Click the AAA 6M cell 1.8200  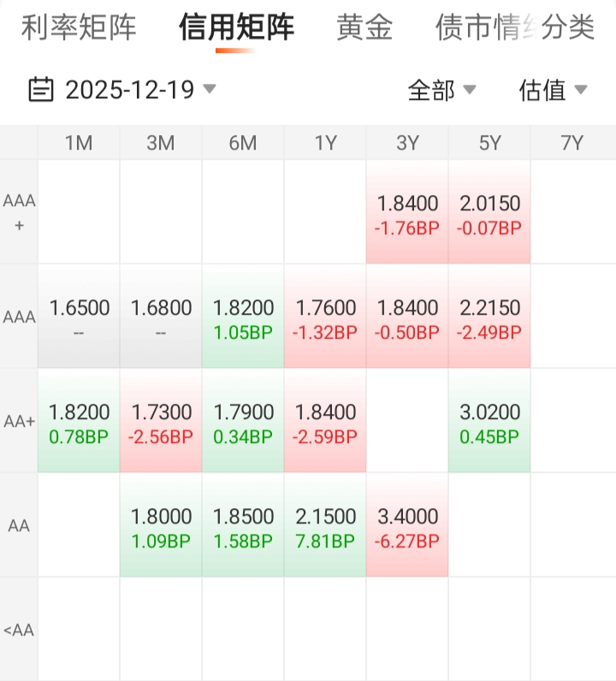(x=243, y=317)
